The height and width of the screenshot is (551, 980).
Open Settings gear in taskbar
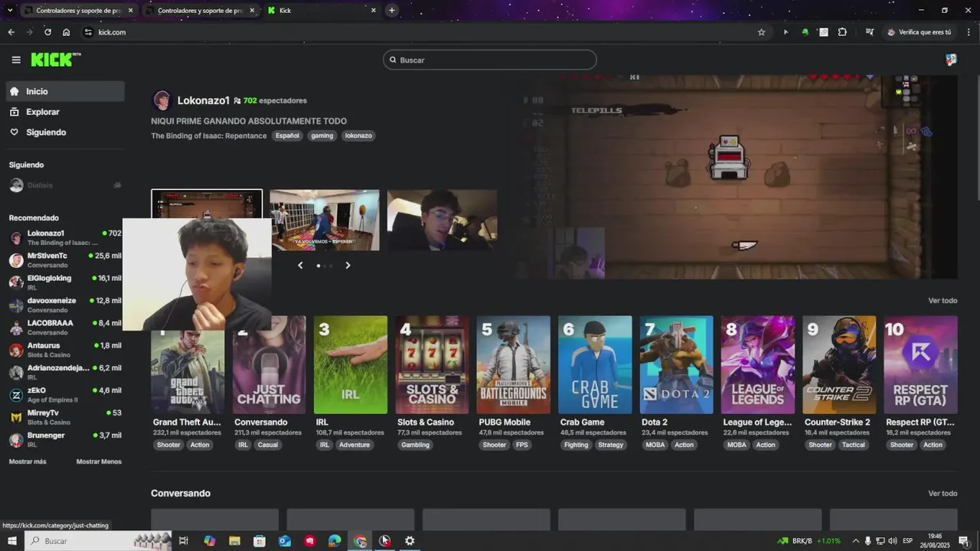click(x=410, y=541)
